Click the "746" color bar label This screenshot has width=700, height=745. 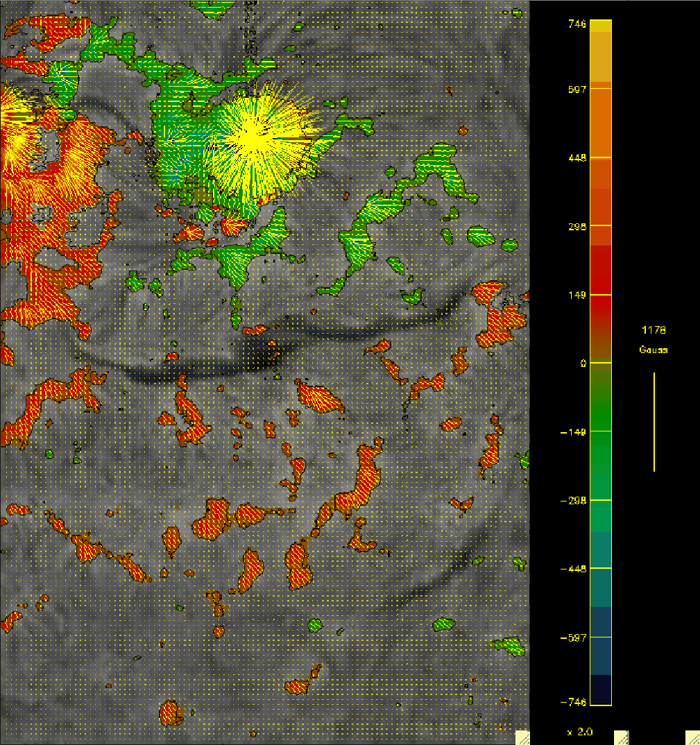(x=577, y=24)
